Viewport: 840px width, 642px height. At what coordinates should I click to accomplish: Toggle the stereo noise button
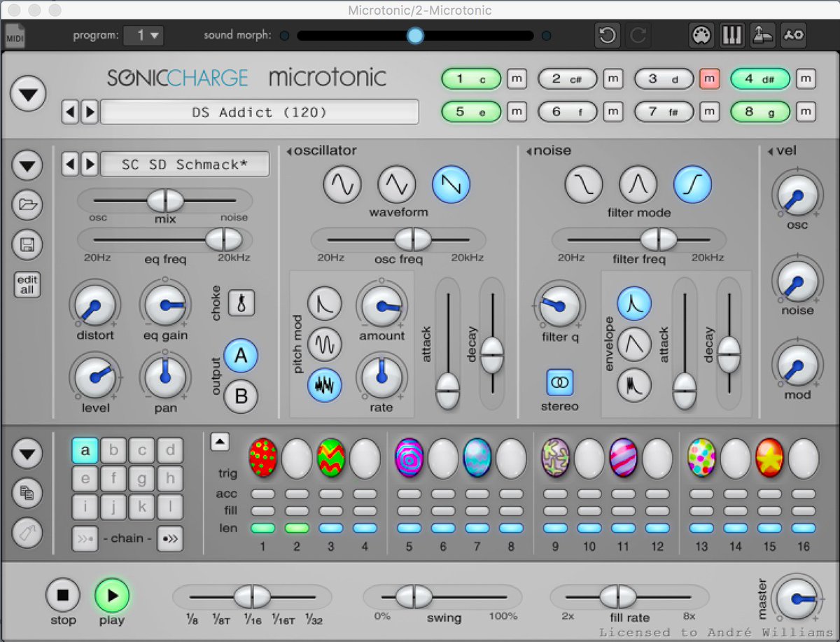[560, 382]
